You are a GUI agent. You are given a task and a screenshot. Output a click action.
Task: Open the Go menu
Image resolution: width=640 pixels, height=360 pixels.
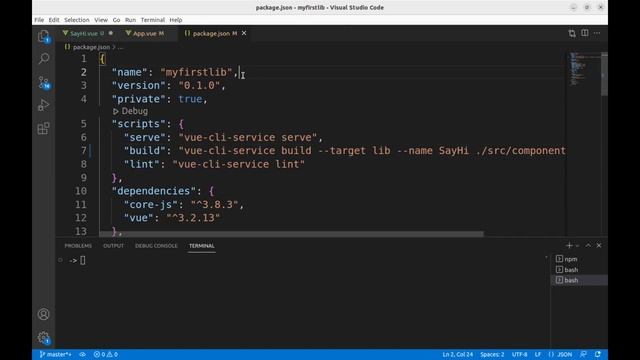pyautogui.click(x=116, y=20)
